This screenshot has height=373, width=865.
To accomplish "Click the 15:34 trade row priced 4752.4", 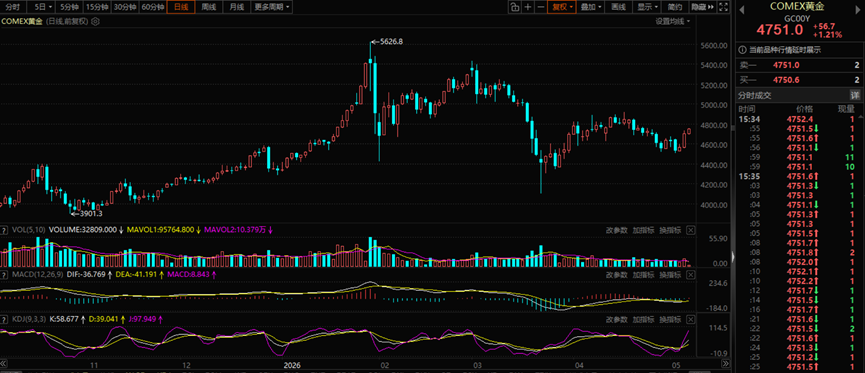I will pos(800,119).
